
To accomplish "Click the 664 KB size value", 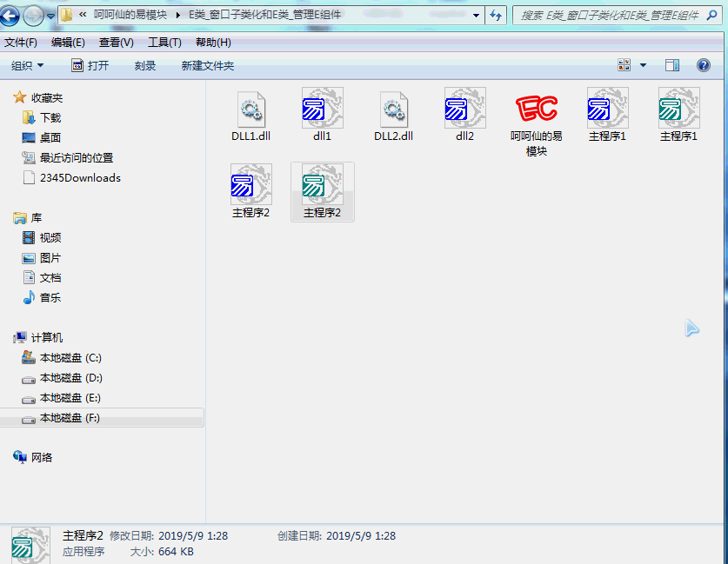I will coord(176,552).
